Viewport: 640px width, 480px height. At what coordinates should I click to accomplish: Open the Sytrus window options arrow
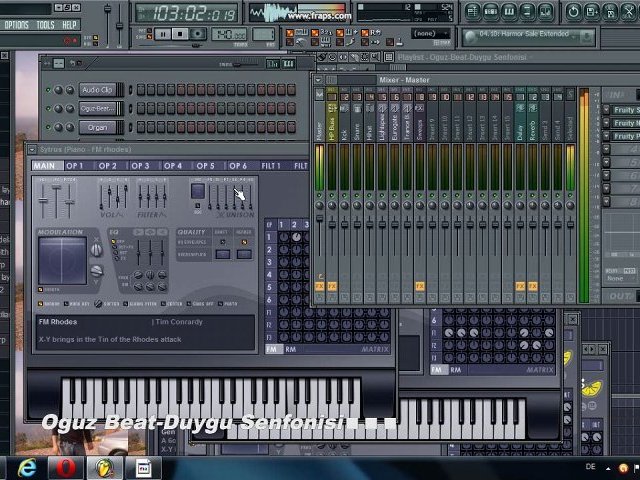[x=32, y=149]
